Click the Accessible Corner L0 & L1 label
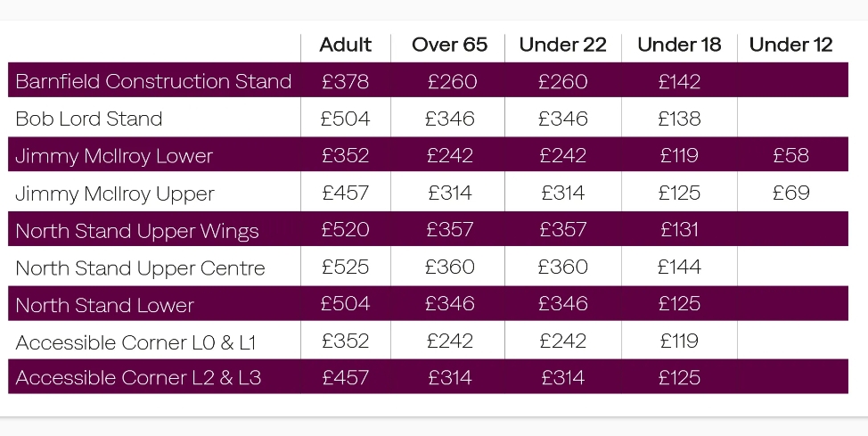This screenshot has height=436, width=868. [136, 342]
